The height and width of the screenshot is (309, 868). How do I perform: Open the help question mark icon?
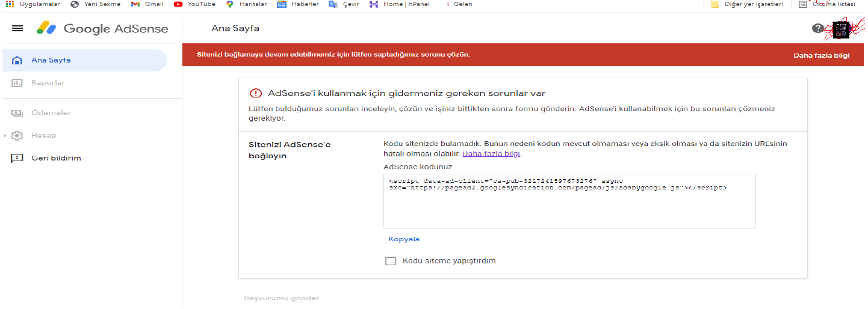click(x=817, y=28)
